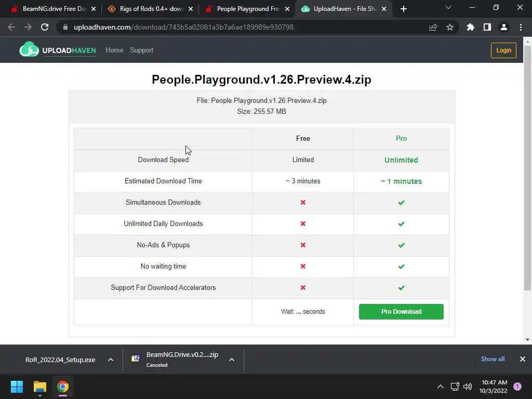Click the ~ 3 minutes cell
The height and width of the screenshot is (399, 532).
(x=303, y=181)
